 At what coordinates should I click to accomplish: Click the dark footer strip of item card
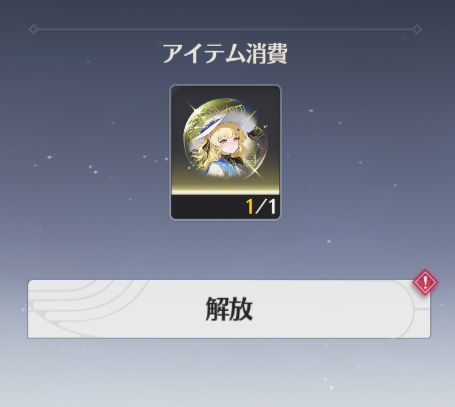point(225,207)
